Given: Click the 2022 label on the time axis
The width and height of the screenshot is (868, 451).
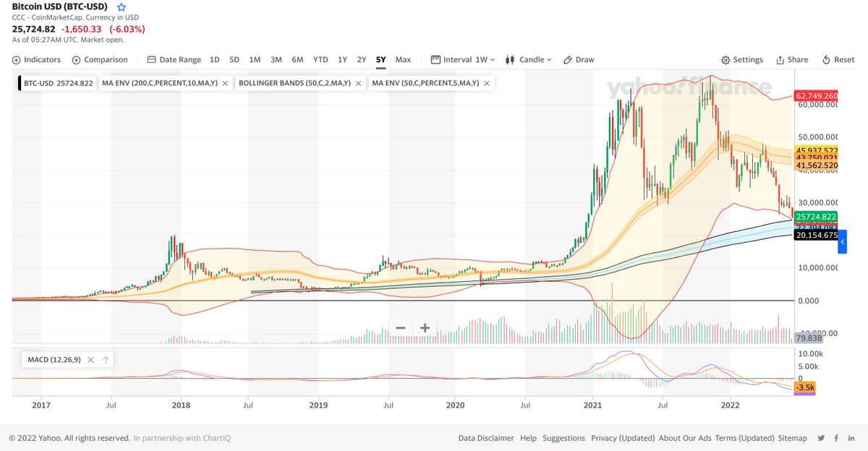Looking at the screenshot, I should 730,406.
